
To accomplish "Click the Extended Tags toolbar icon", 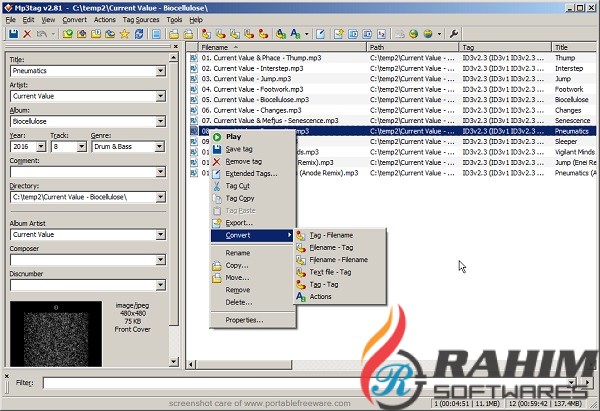I will 321,34.
